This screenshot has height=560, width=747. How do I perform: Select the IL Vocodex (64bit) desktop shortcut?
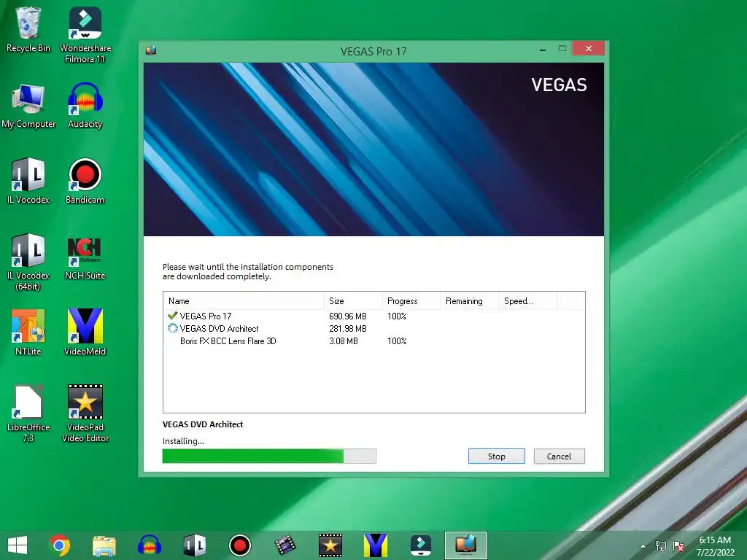pos(28,262)
